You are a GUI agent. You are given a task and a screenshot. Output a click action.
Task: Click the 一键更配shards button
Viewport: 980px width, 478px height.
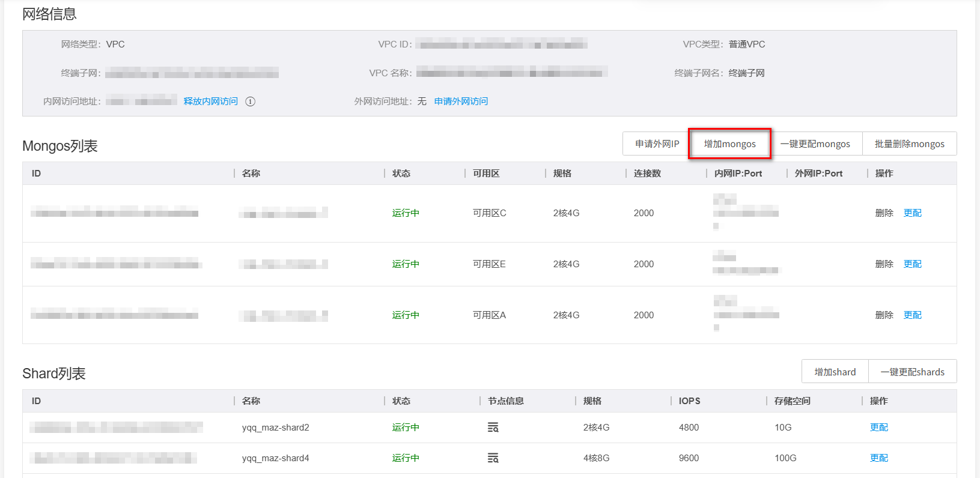coord(912,372)
